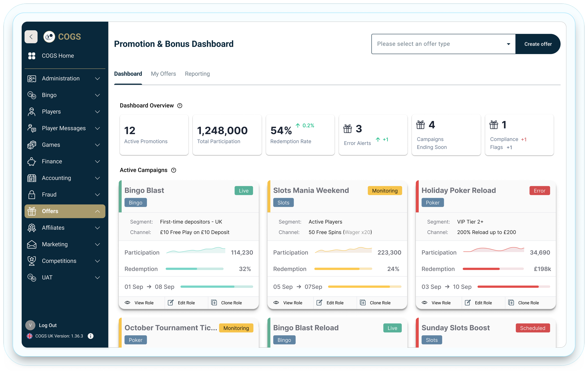Screen dimensions: 588x371
Task: Expand the Administration menu chevron
Action: [x=97, y=78]
